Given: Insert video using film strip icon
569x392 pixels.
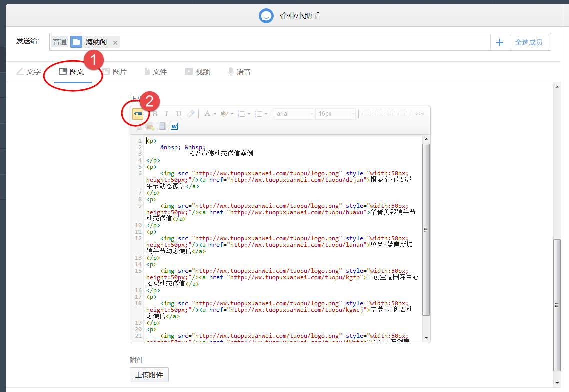Looking at the screenshot, I should (x=162, y=126).
